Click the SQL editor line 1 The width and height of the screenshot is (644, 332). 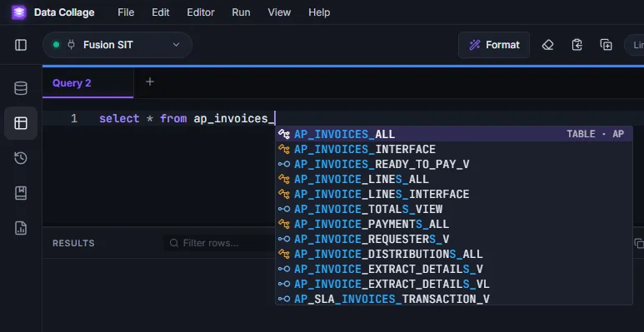click(x=343, y=119)
